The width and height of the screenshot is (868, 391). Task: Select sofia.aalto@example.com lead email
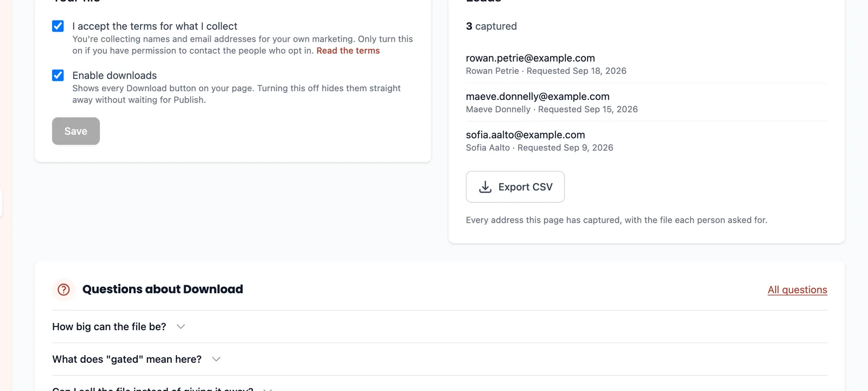[x=526, y=135]
